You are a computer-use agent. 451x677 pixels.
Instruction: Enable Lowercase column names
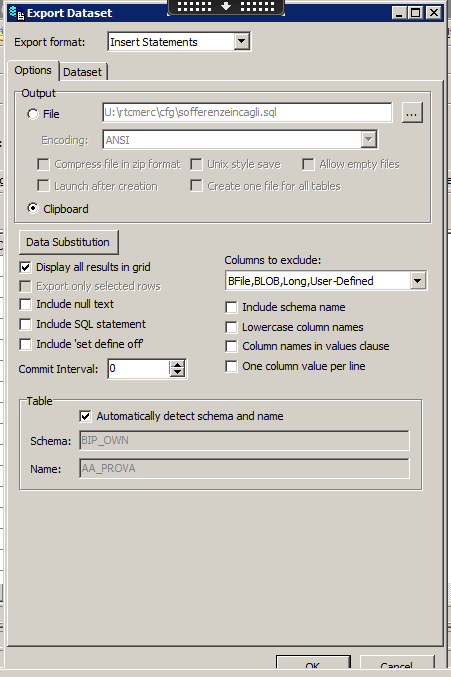pos(231,327)
